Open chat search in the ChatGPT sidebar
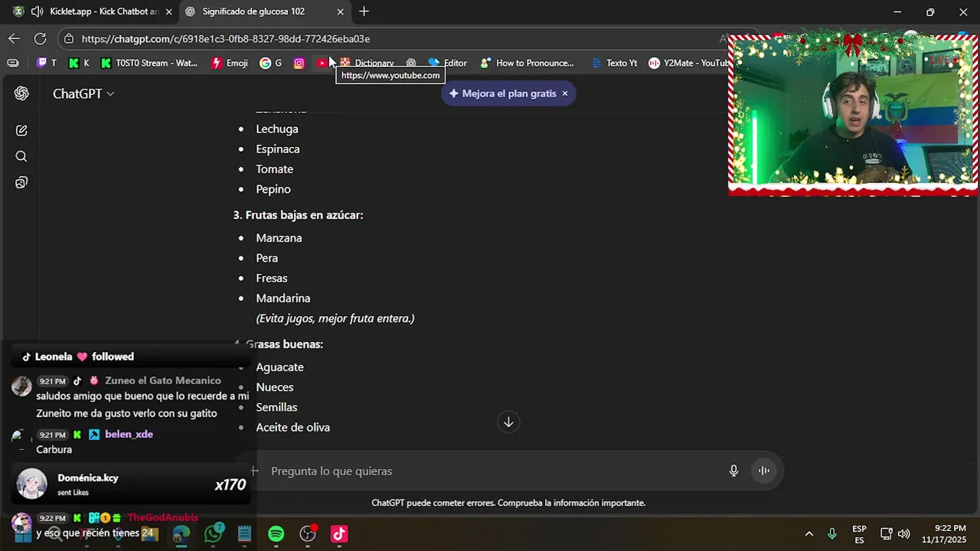Viewport: 980px width, 551px height. [21, 156]
